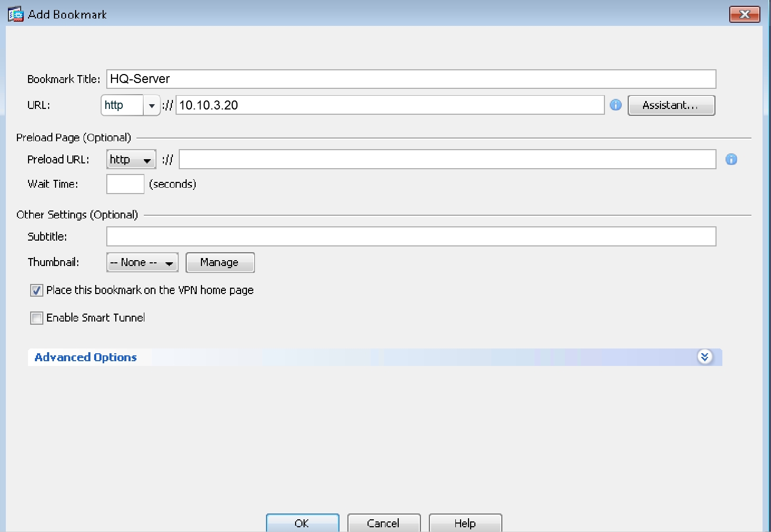
Task: Open Help for this dialog
Action: click(465, 522)
